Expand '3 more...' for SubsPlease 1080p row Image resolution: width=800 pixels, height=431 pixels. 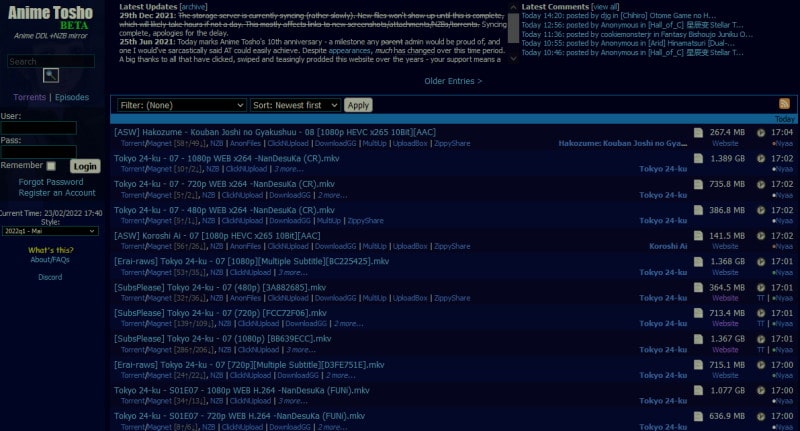[x=301, y=349]
